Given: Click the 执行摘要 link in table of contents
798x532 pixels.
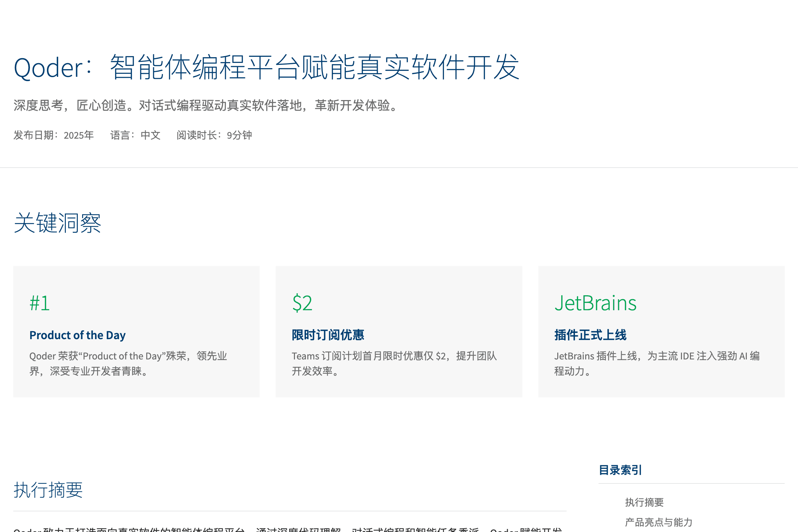Looking at the screenshot, I should point(644,502).
